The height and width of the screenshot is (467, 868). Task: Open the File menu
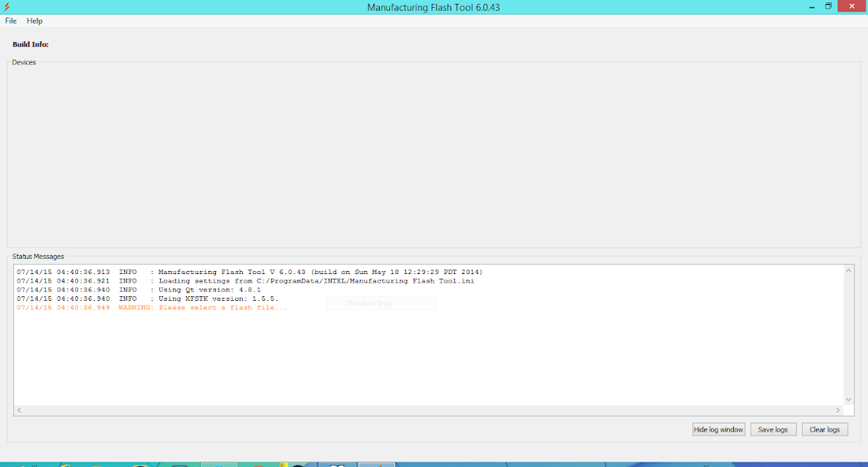[x=11, y=21]
